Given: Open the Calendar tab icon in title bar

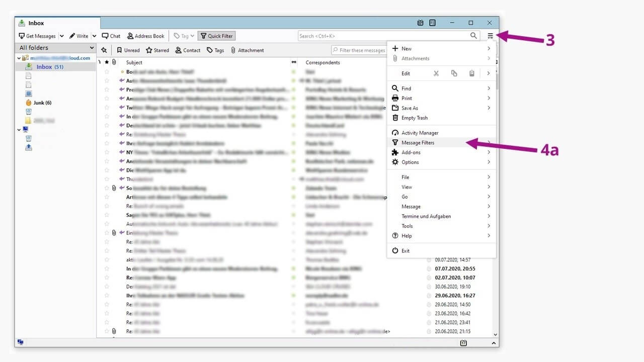Looking at the screenshot, I should click(x=421, y=23).
